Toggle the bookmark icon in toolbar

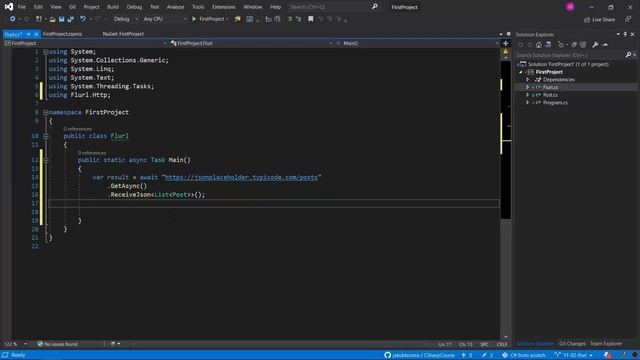pyautogui.click(x=311, y=19)
